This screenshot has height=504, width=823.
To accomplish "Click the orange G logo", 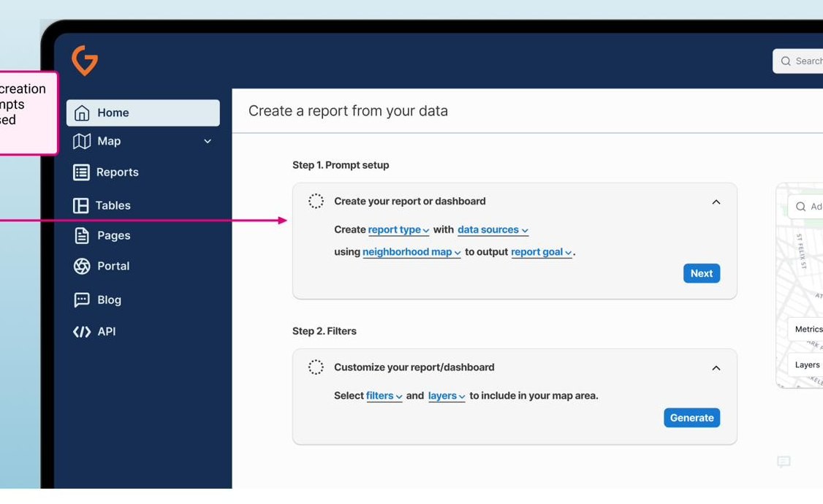I will pos(85,61).
